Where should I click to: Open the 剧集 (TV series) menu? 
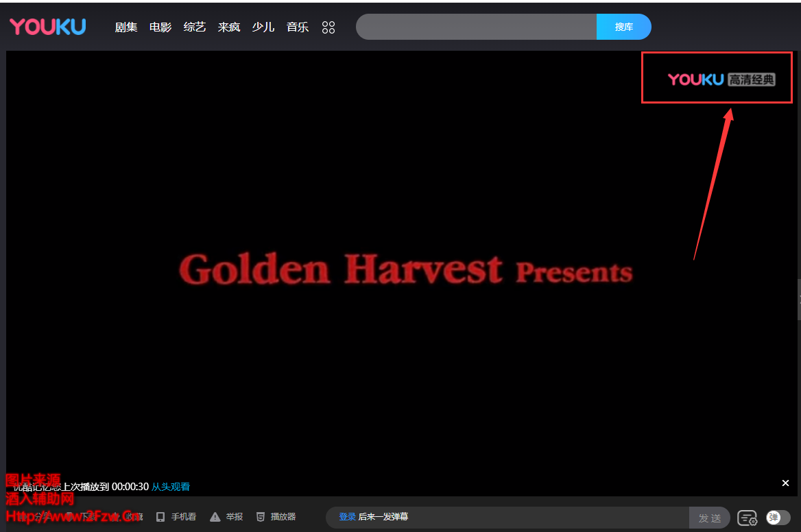coord(126,27)
